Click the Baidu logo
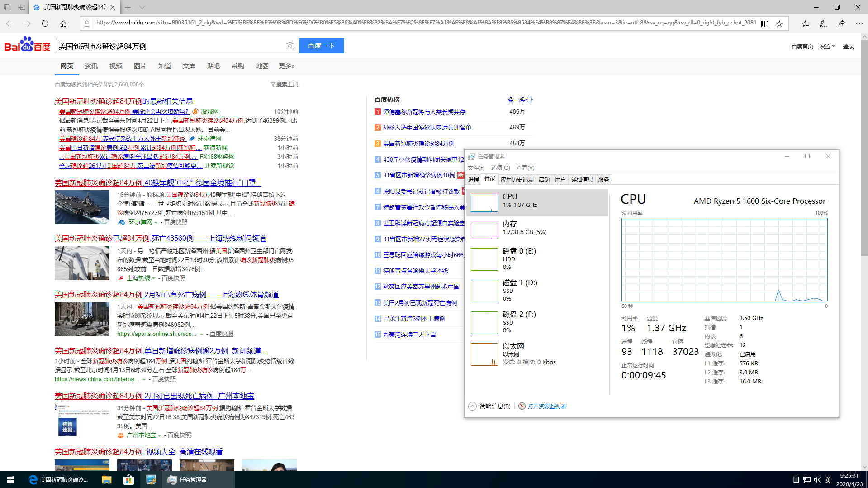This screenshot has width=868, height=488. [27, 45]
